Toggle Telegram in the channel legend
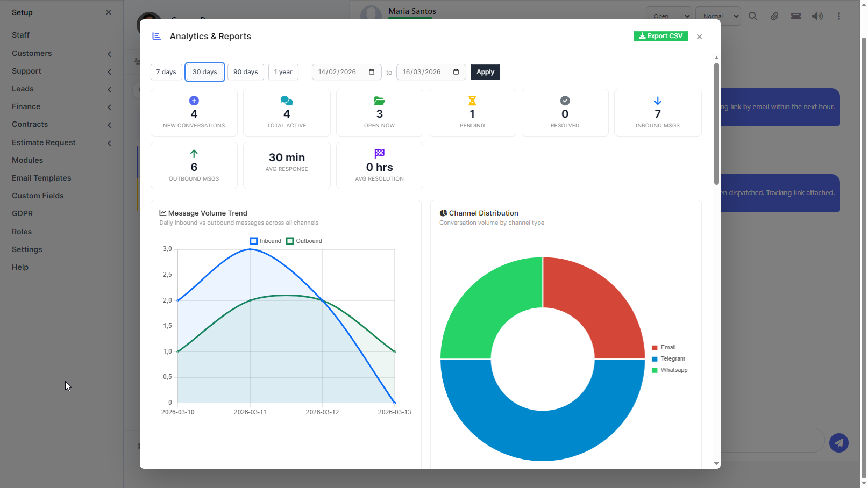 [x=668, y=358]
